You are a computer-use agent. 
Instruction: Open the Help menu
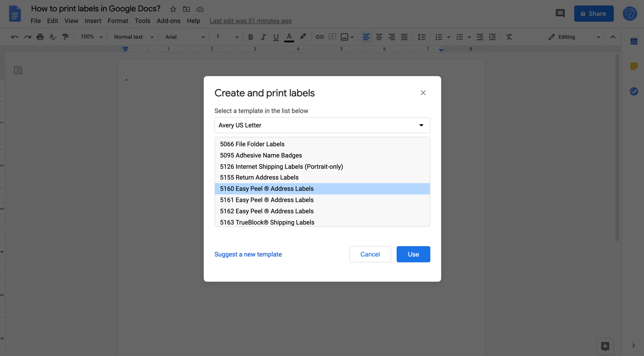193,21
